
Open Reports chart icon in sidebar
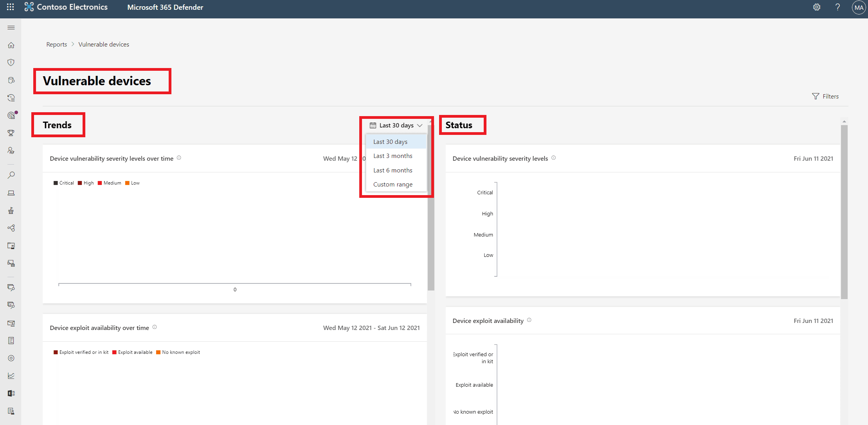(11, 376)
